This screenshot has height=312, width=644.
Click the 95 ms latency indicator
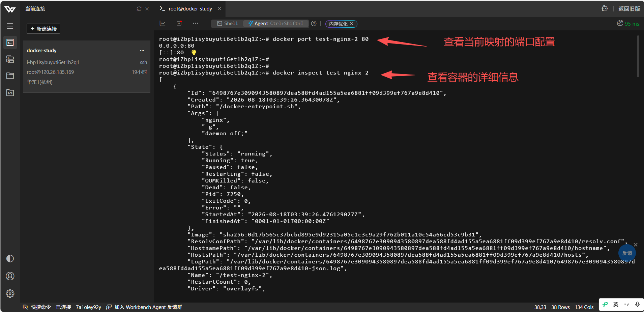(x=628, y=24)
